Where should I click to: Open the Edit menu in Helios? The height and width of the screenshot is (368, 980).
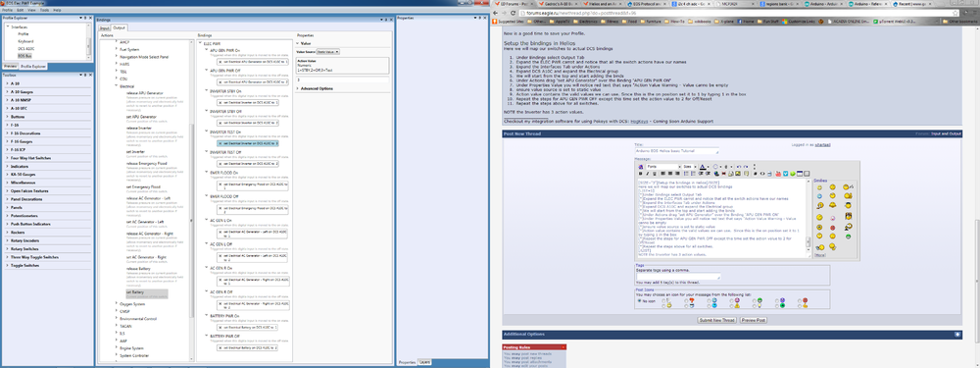20,10
